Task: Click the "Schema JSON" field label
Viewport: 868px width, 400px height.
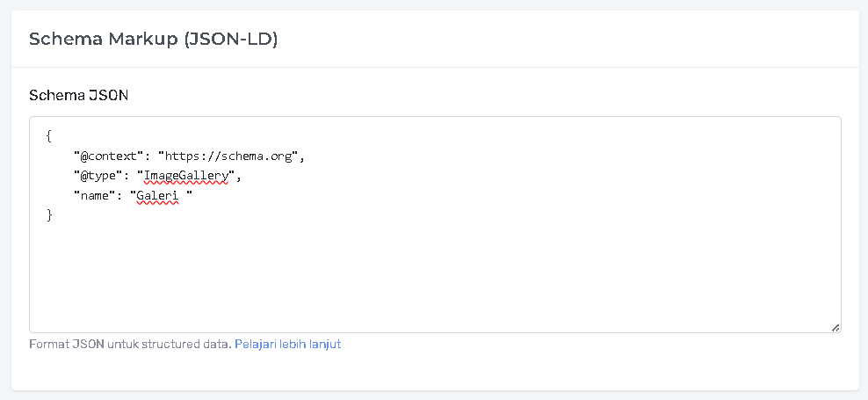Action: pos(79,95)
